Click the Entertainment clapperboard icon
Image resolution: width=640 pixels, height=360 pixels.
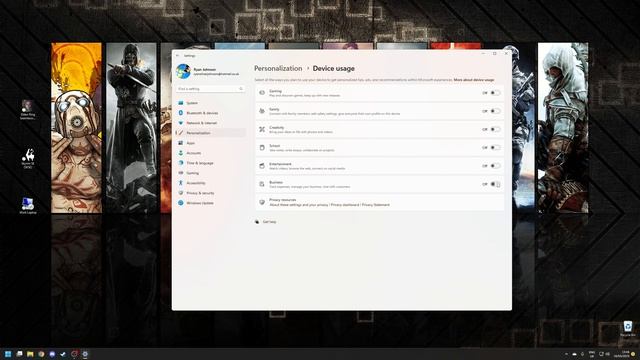[262, 166]
